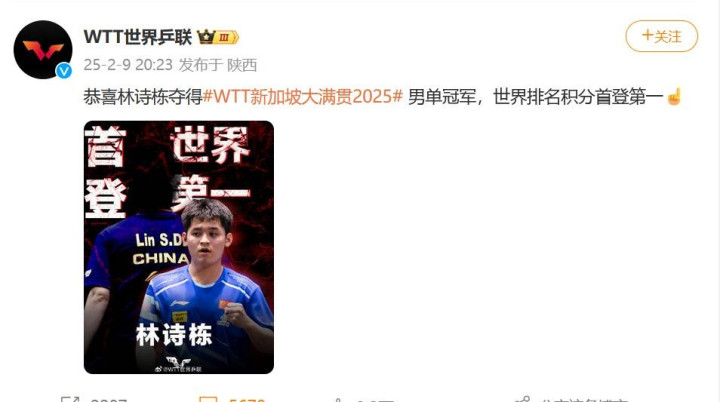Open the 林诗栋 poster image
The height and width of the screenshot is (402, 720).
click(x=179, y=247)
